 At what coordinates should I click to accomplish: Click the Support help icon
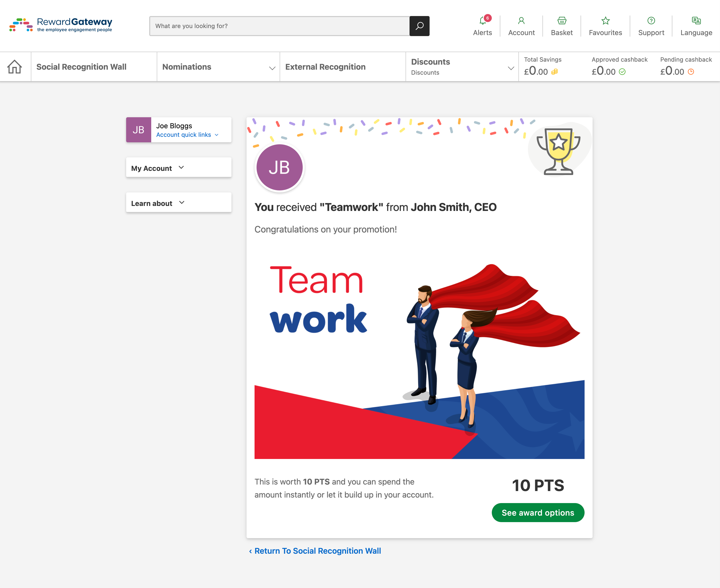651,20
